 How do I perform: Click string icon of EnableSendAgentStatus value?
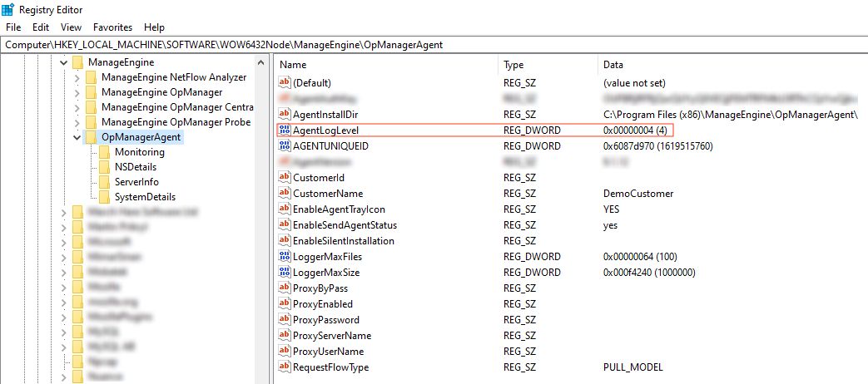[285, 225]
